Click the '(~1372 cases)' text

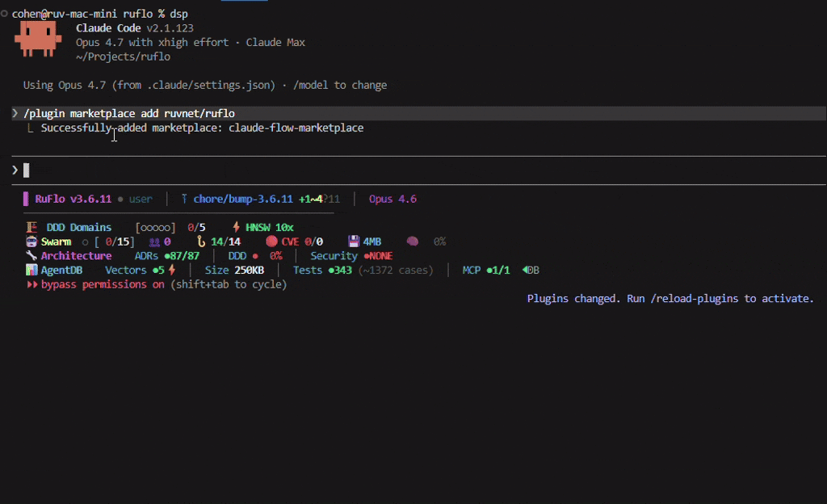click(x=396, y=270)
